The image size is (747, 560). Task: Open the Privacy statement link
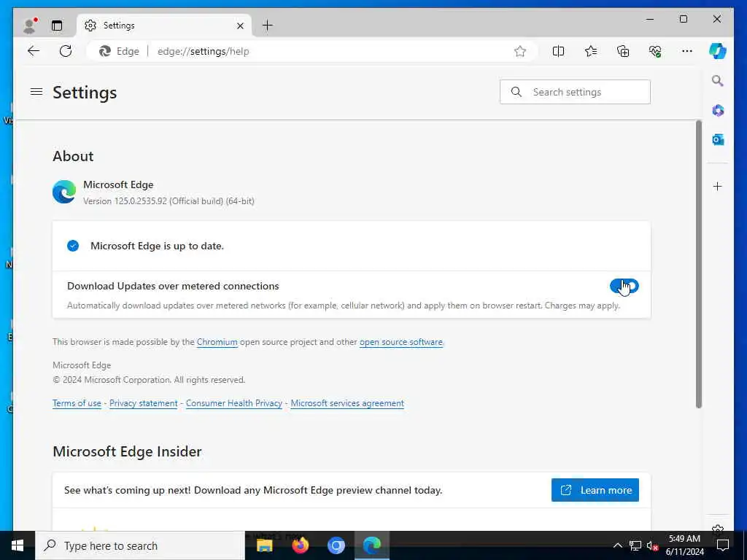[x=144, y=403]
